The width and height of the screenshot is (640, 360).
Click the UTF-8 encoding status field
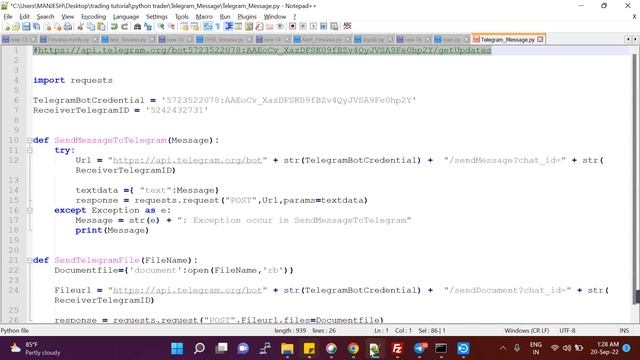click(567, 330)
